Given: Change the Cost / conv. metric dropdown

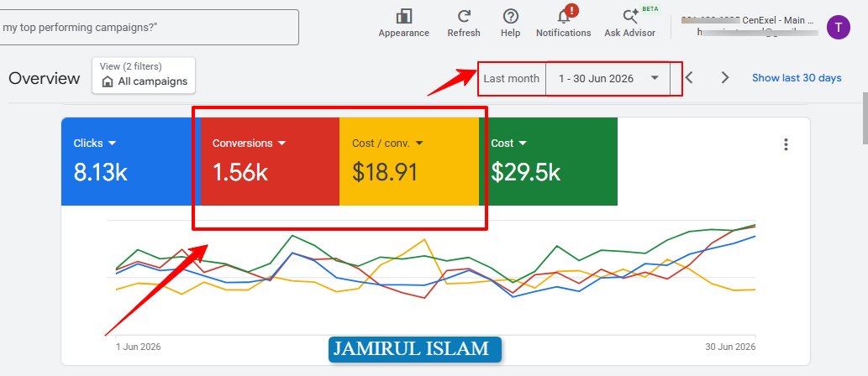Looking at the screenshot, I should [x=387, y=144].
